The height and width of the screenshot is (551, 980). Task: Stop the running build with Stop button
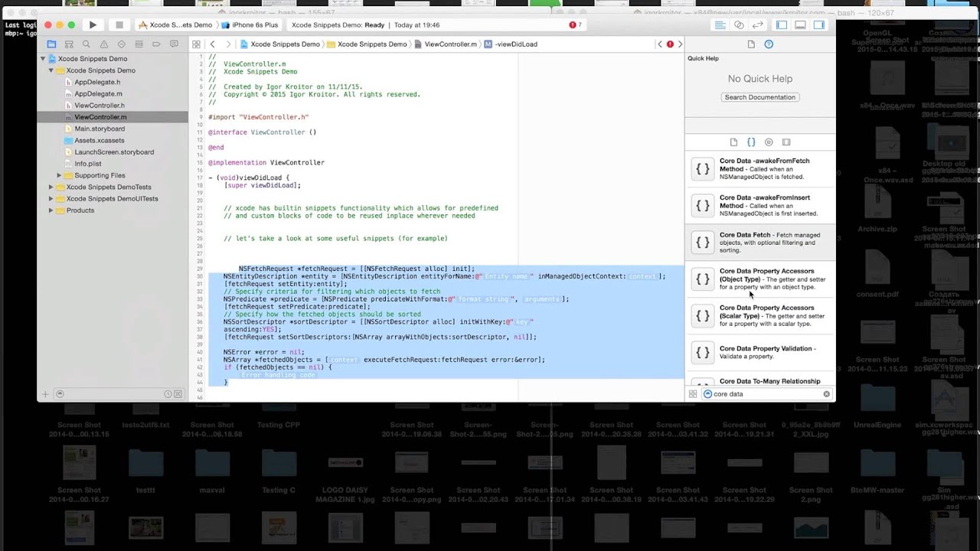coord(119,25)
